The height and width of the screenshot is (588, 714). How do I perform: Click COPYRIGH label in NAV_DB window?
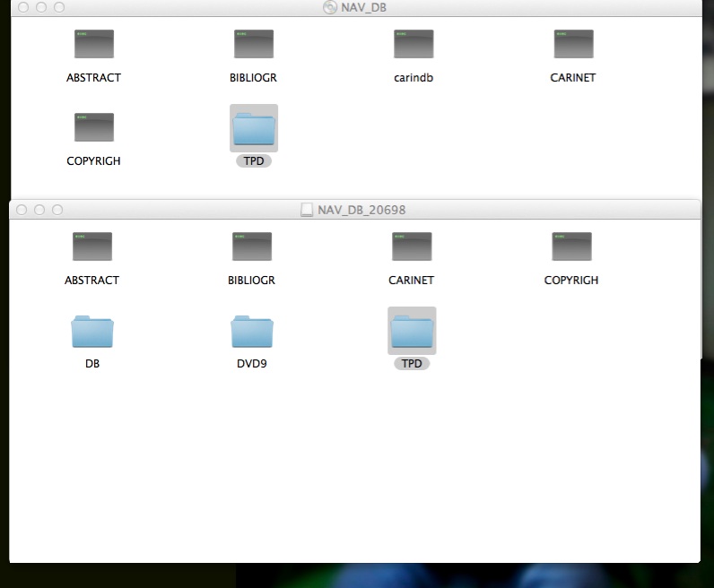pos(93,161)
